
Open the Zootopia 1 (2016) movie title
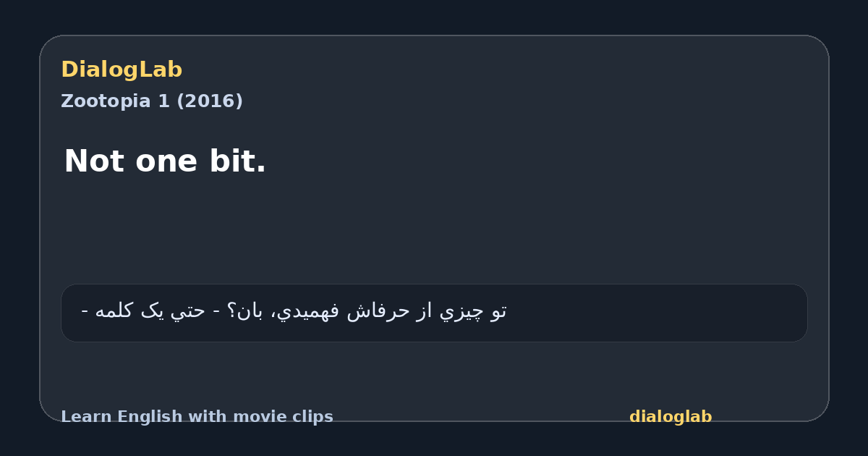[x=152, y=101]
